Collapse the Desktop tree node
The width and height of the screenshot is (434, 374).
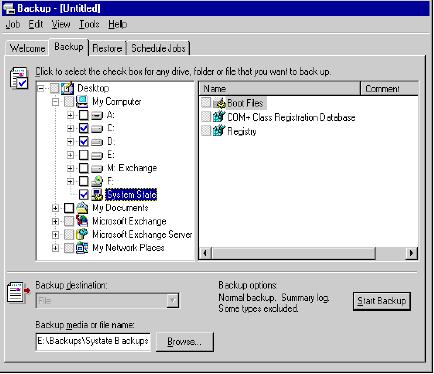(41, 88)
